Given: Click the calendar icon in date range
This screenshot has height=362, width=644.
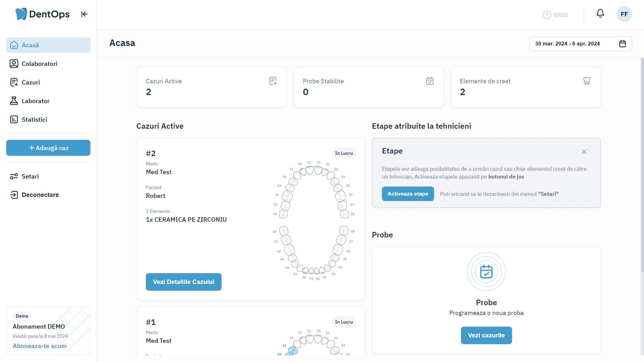Looking at the screenshot, I should click(x=622, y=44).
